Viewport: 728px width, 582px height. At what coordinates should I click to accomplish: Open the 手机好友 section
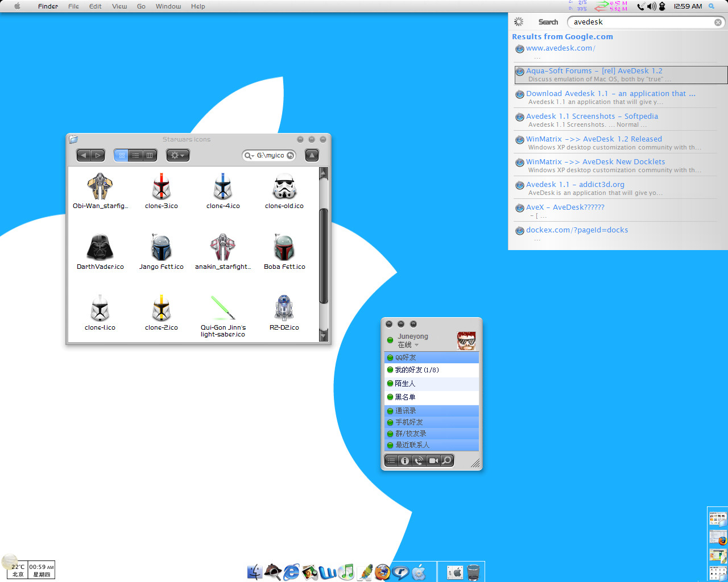(432, 422)
